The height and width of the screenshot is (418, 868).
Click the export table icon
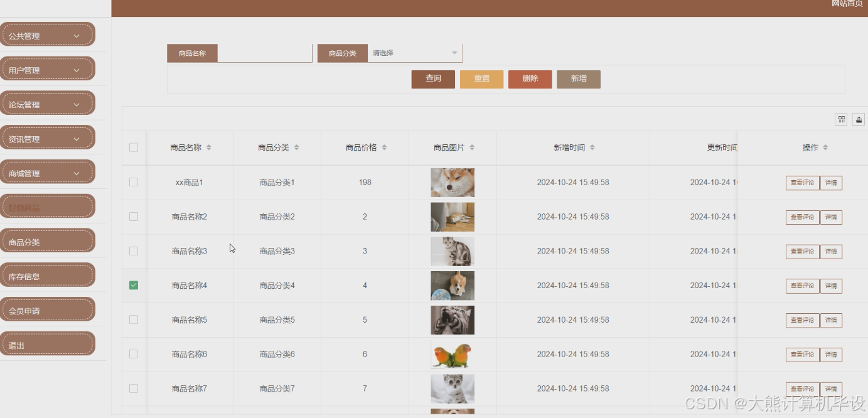click(x=859, y=119)
